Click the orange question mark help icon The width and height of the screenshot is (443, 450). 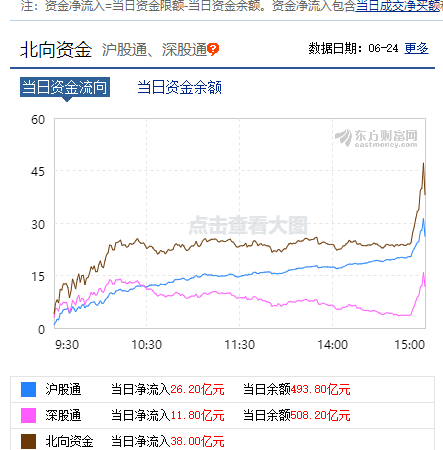213,49
